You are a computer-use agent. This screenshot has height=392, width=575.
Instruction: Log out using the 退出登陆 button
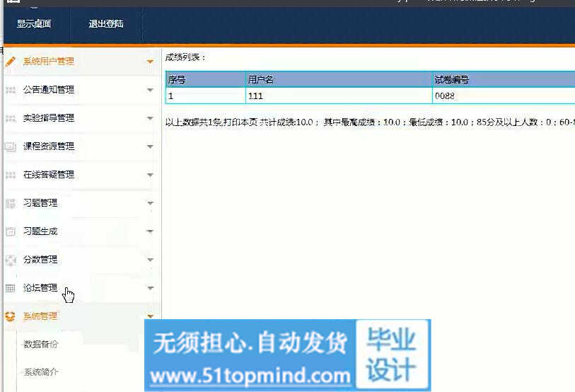pyautogui.click(x=106, y=23)
